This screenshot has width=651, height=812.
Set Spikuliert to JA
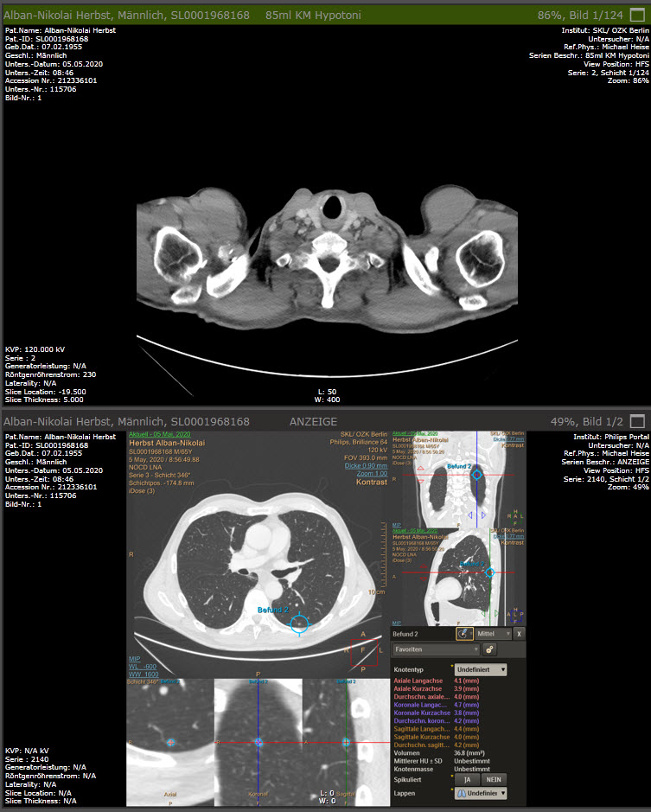(x=469, y=779)
